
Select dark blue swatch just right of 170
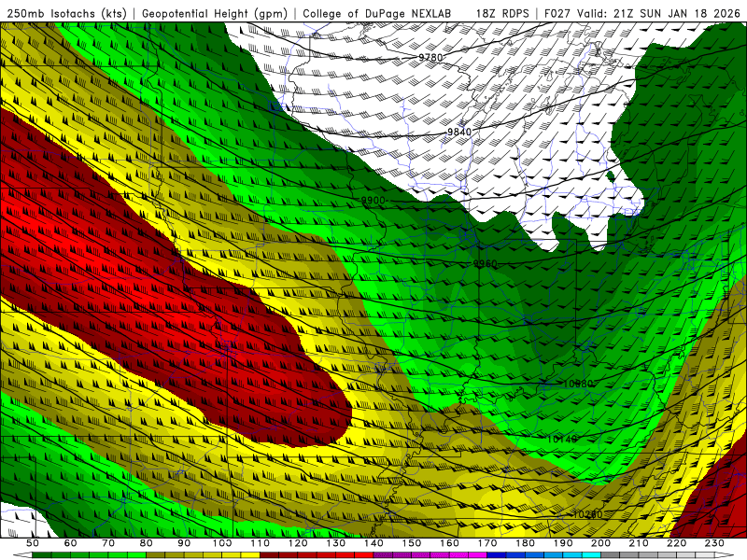click(x=497, y=554)
